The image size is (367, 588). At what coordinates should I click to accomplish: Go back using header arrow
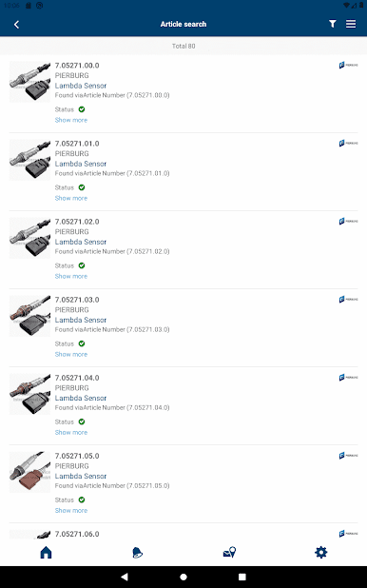(16, 25)
